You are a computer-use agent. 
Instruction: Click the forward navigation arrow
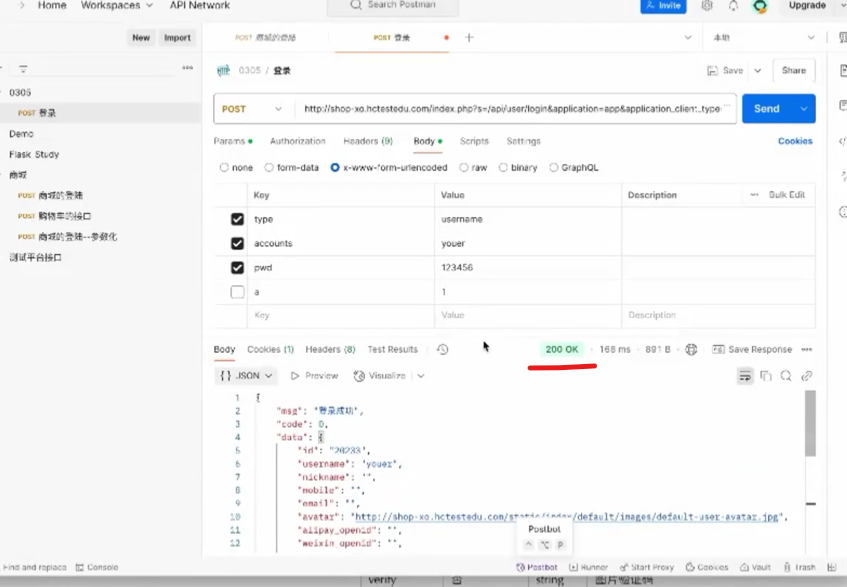22,5
